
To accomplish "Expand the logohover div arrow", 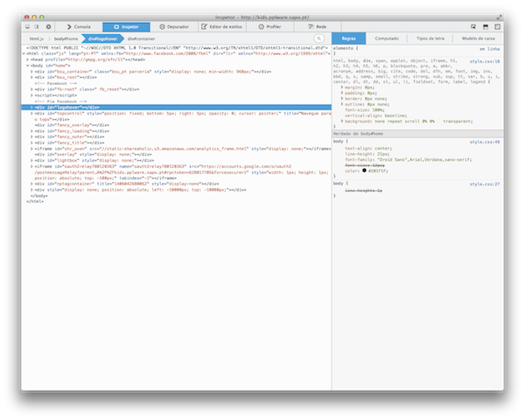I will [32, 108].
